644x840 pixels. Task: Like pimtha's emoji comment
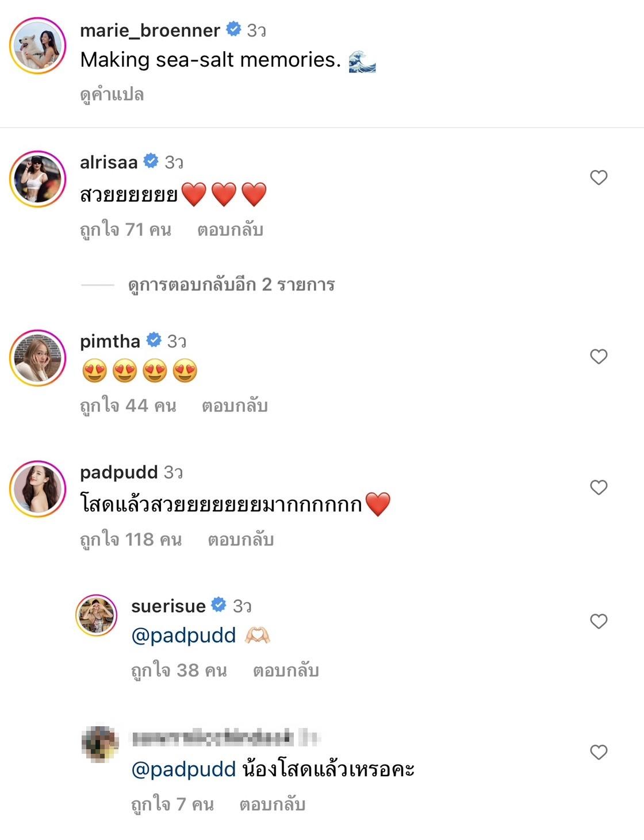point(599,356)
